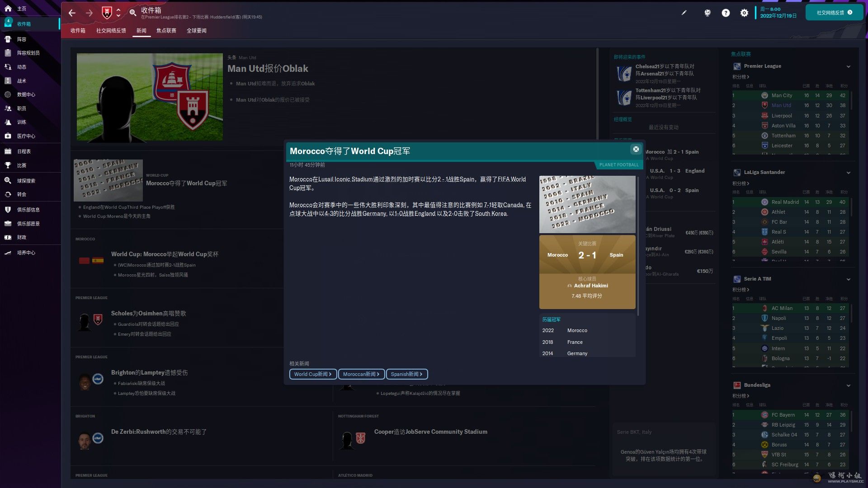Close the Morocco World Cup news popup
The height and width of the screenshot is (488, 868).
pos(636,149)
